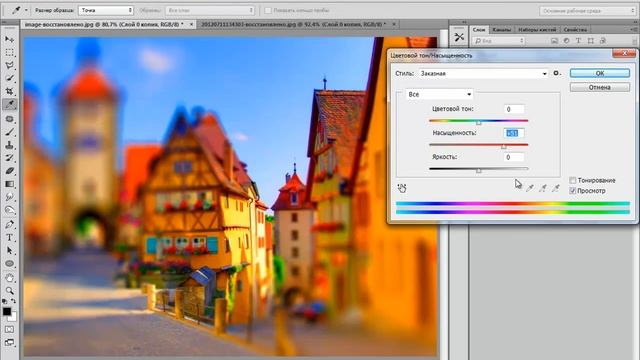Click OK in Hue/Saturation dialog
Screen dimensions: 640x360
[x=600, y=73]
